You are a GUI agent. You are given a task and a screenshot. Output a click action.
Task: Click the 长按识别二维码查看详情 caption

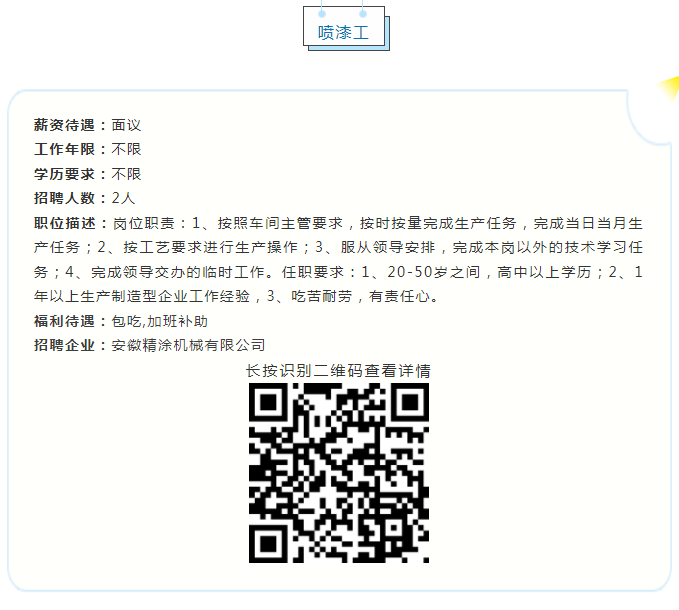(338, 371)
